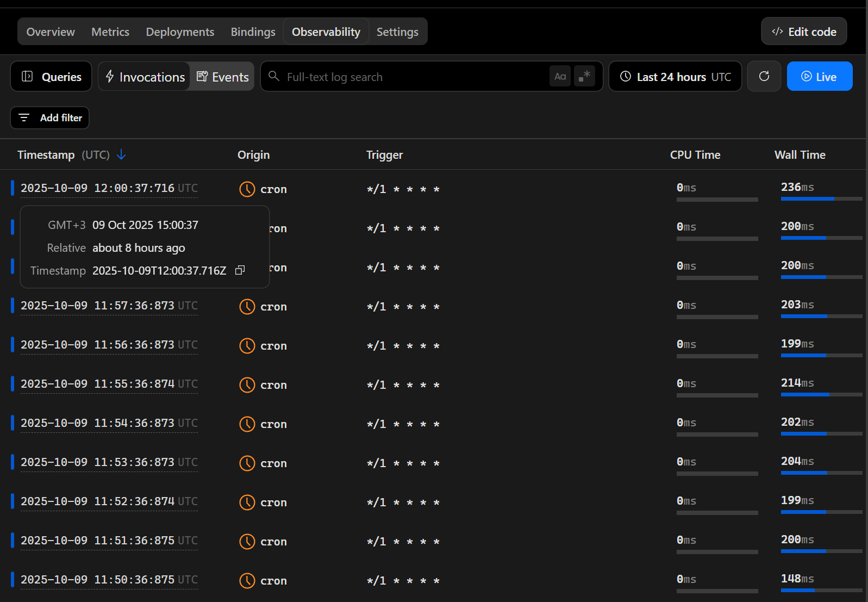The image size is (868, 602).
Task: Click the 203ms wall time value
Action: coord(797,305)
